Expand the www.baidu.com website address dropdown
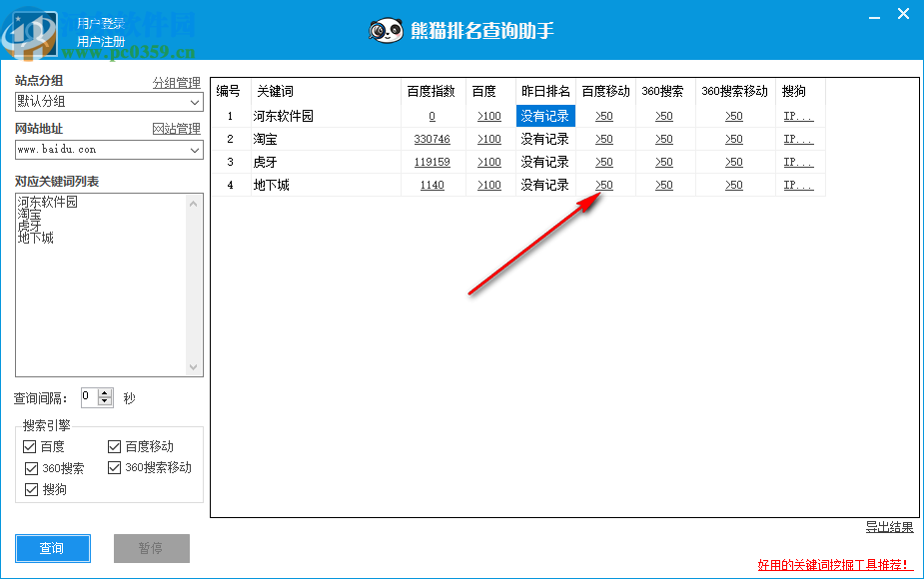Screen dimensions: 924x579 pos(194,150)
